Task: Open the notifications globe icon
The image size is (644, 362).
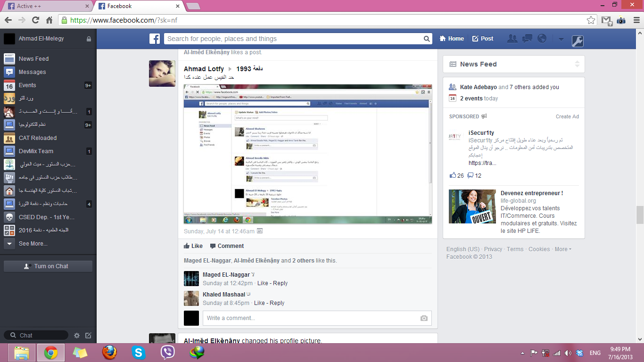Action: point(542,39)
